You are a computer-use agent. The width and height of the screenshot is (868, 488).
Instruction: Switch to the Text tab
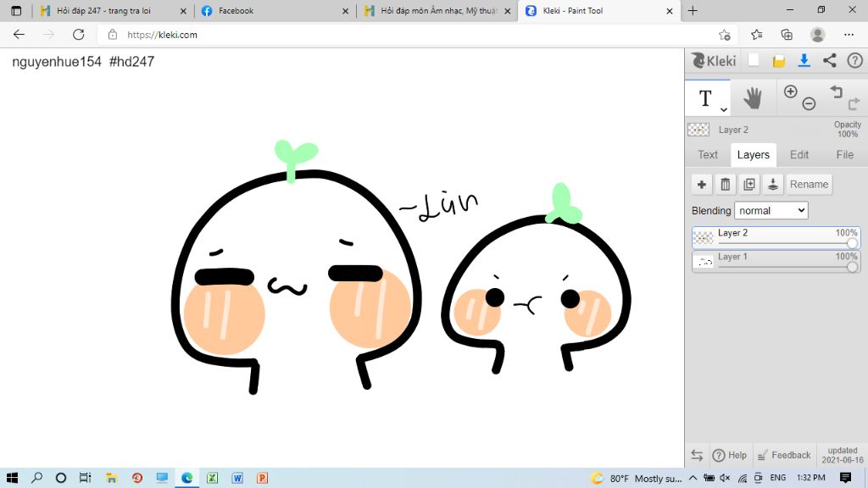pos(708,155)
